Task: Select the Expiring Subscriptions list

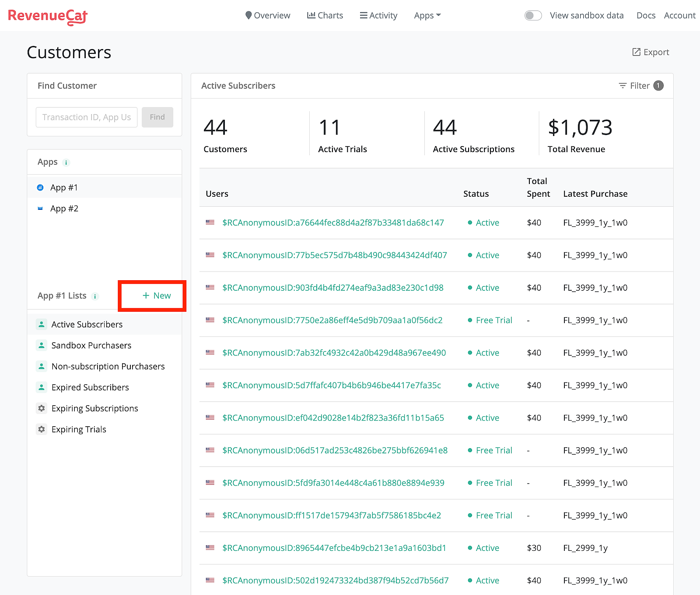Action: point(105,408)
